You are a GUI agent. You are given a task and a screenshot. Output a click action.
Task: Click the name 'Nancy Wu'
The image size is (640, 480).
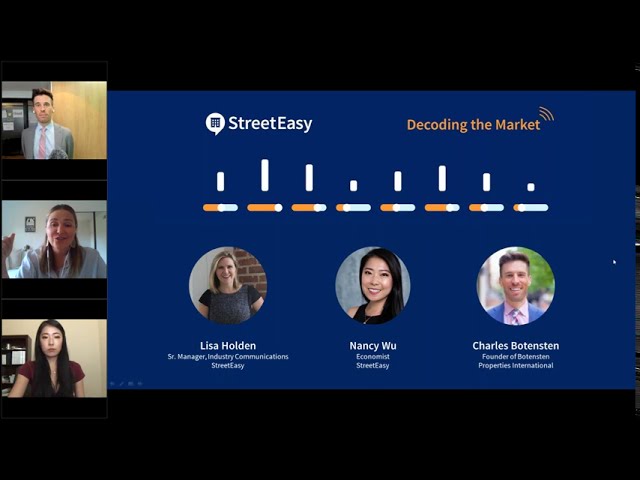click(x=373, y=346)
